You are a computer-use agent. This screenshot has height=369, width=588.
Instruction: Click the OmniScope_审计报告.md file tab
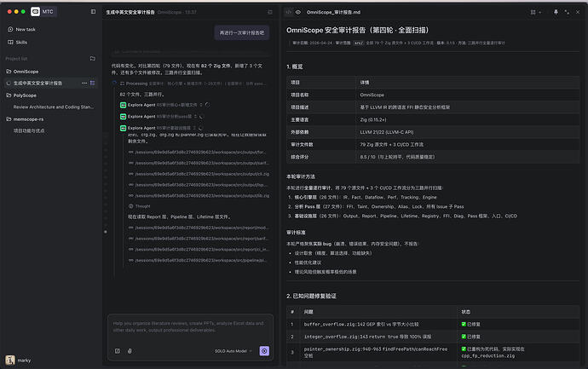333,13
